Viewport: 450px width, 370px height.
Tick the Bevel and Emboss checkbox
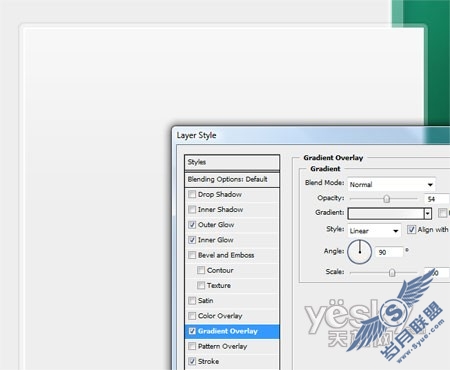(x=192, y=255)
